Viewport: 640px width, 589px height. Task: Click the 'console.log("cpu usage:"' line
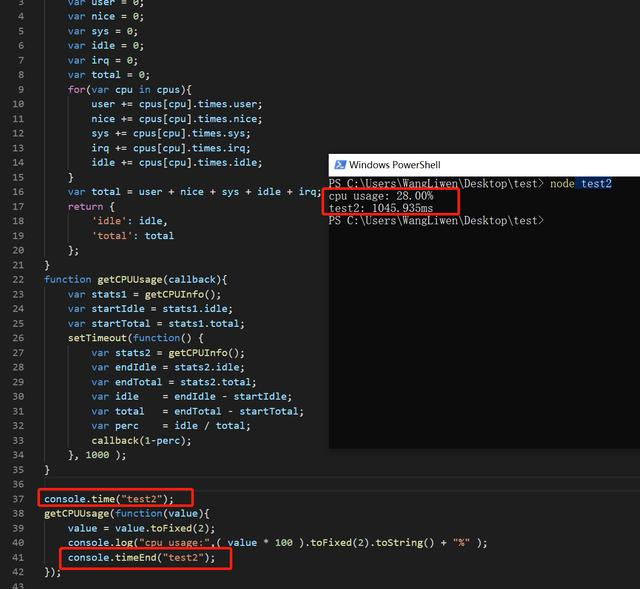pyautogui.click(x=278, y=543)
